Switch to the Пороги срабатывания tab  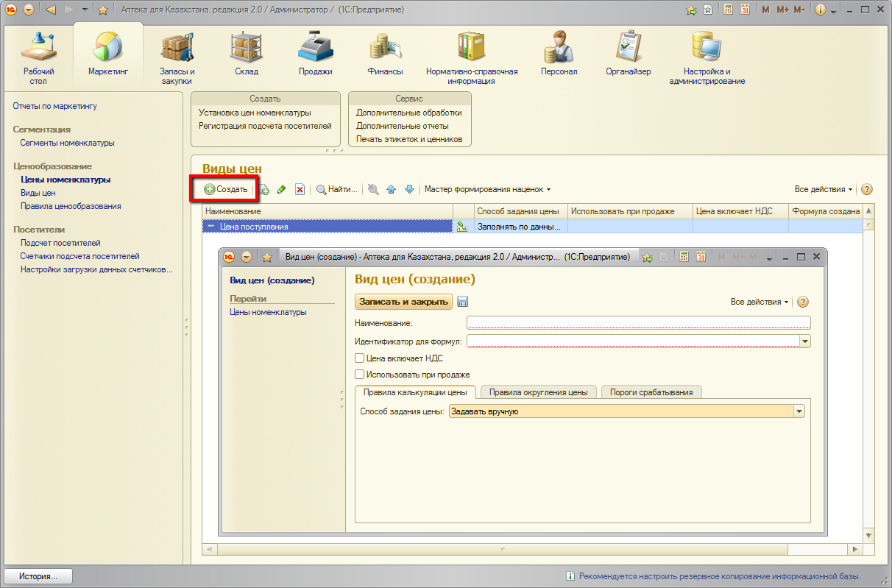[x=651, y=392]
